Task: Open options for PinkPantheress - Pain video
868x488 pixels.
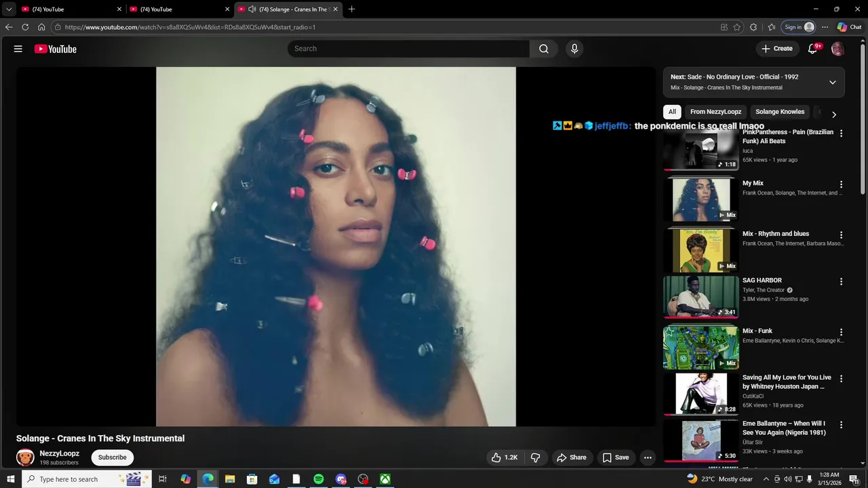Action: 841,134
